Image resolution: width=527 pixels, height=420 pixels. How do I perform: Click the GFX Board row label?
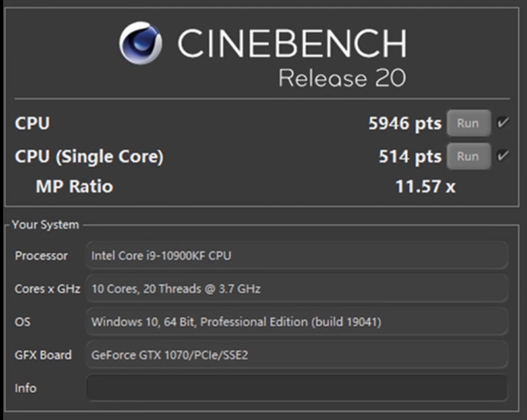[x=43, y=355]
